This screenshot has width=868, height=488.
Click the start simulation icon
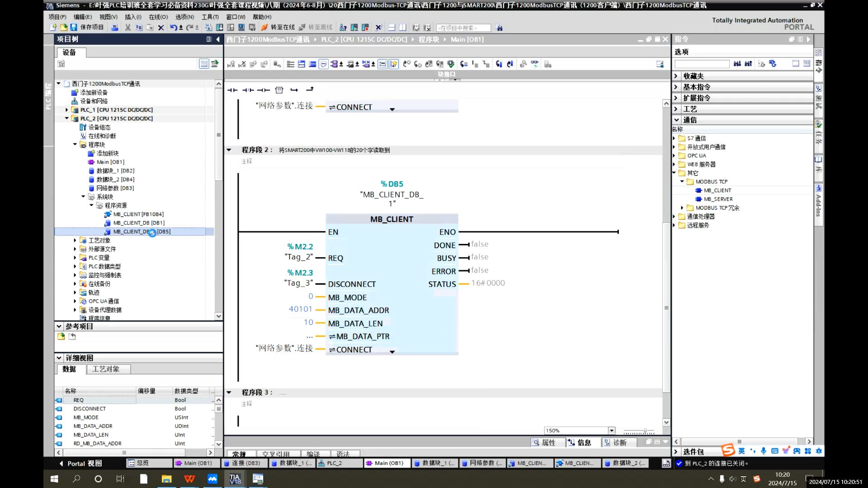[241, 28]
